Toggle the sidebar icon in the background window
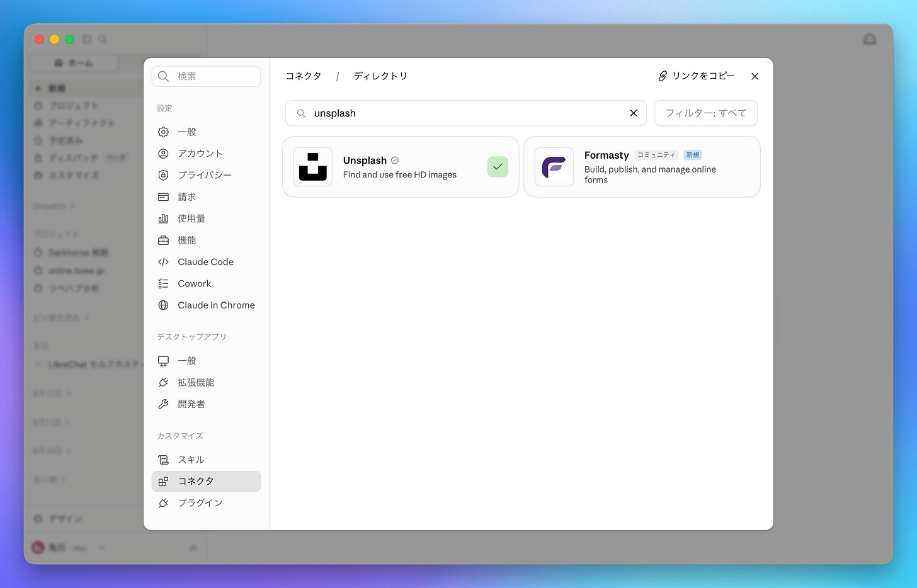Image resolution: width=917 pixels, height=588 pixels. click(x=87, y=39)
